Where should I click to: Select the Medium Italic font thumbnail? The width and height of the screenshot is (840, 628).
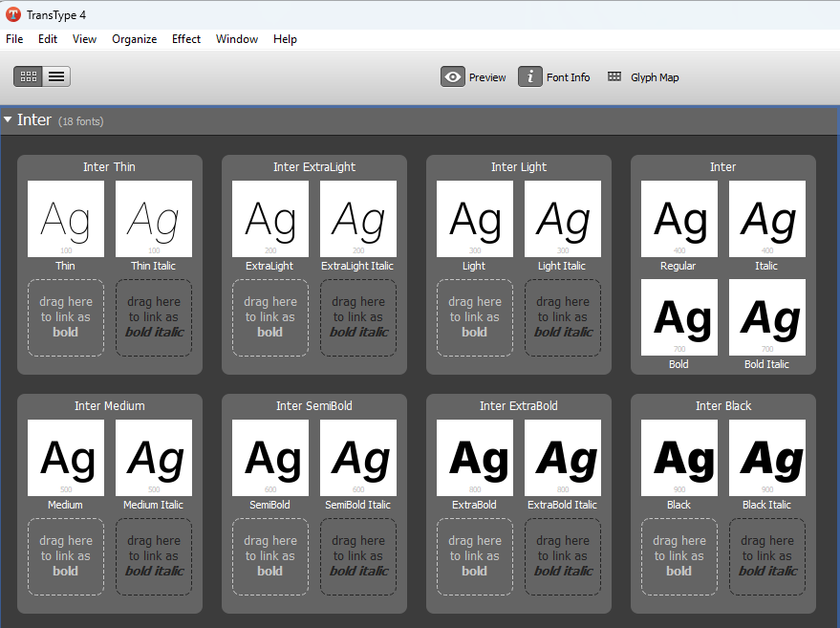154,458
